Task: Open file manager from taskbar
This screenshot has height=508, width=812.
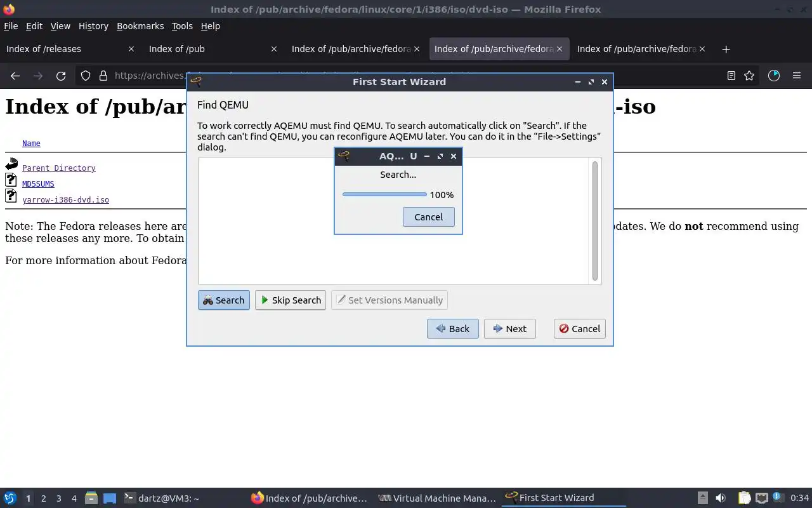Action: (91, 498)
